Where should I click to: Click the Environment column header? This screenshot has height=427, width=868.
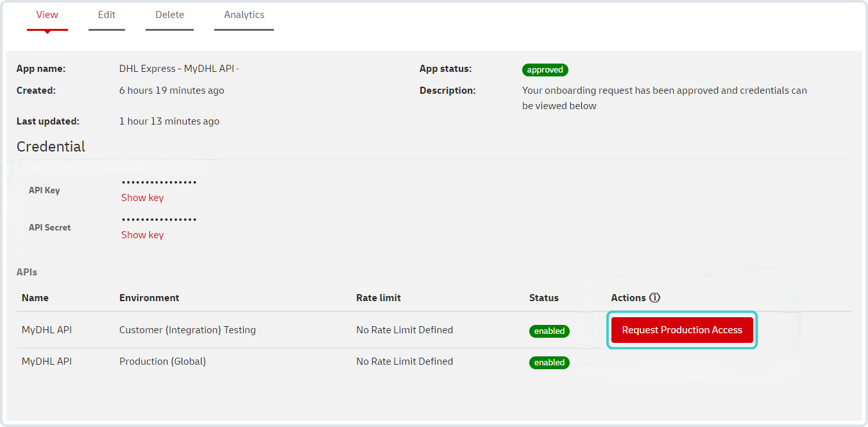pos(149,298)
